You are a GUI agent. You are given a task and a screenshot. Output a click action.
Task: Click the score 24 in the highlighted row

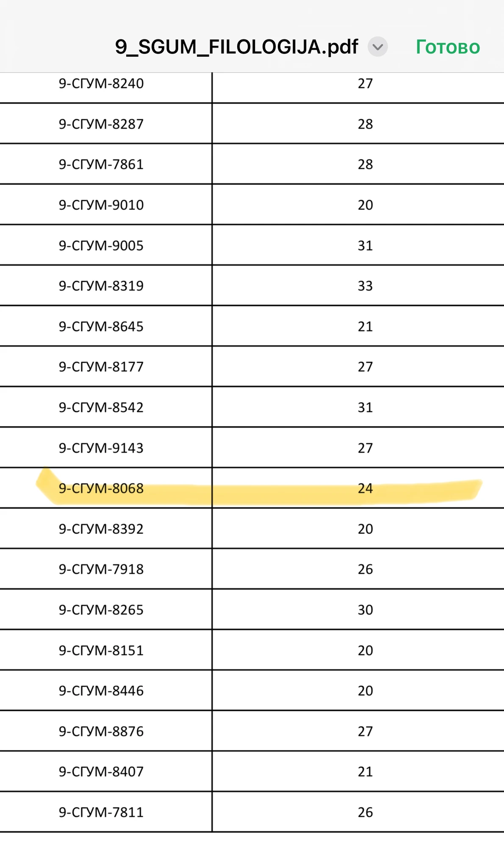(365, 488)
